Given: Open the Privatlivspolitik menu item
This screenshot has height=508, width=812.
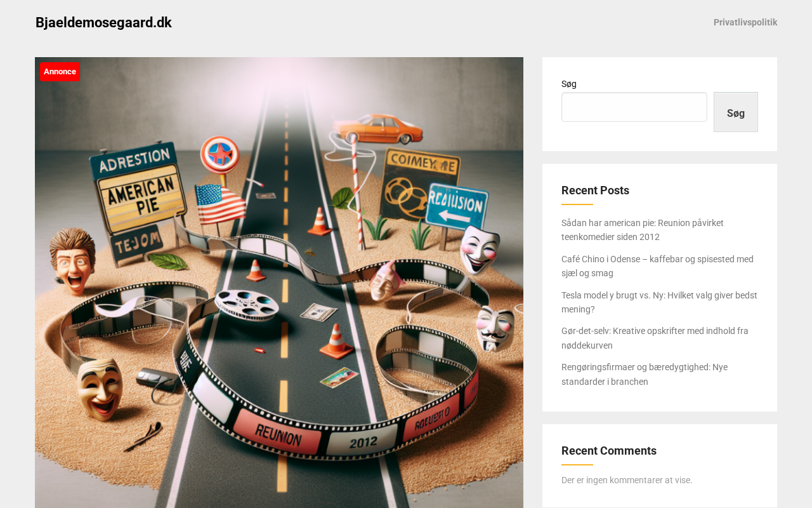Looking at the screenshot, I should [x=745, y=22].
